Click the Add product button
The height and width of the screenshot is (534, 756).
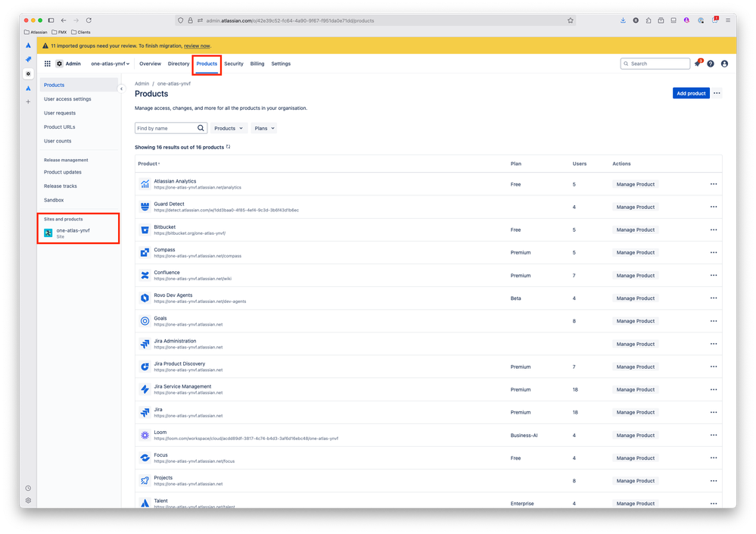pyautogui.click(x=691, y=94)
